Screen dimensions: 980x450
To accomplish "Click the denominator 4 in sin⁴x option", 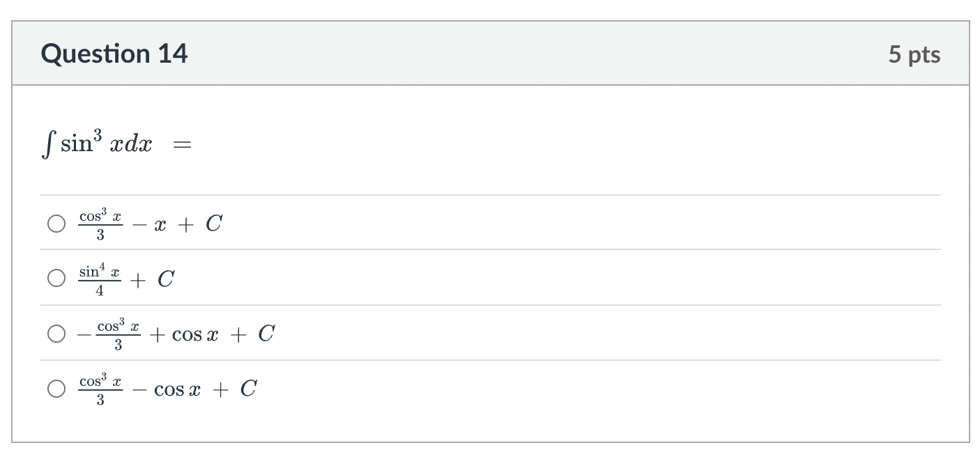I will (x=100, y=291).
